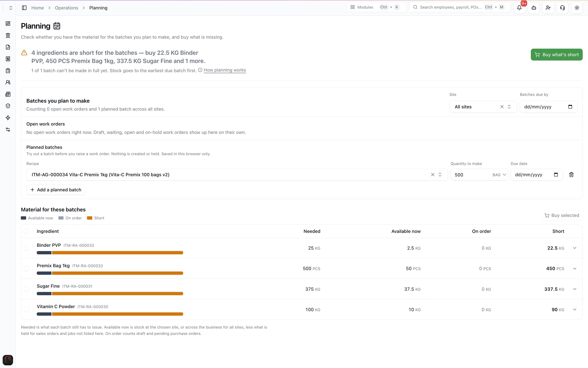Delete the planned batch with trash icon
This screenshot has width=588, height=368.
[x=571, y=175]
